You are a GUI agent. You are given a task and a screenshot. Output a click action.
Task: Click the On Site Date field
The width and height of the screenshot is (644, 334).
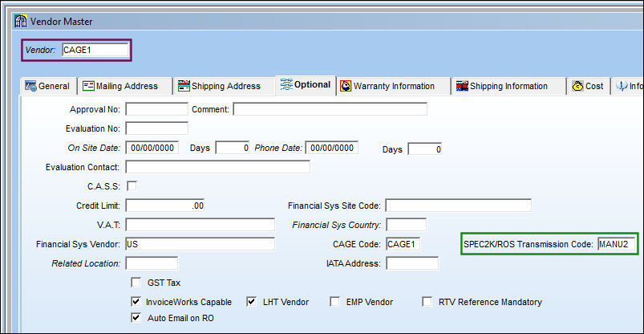(152, 148)
